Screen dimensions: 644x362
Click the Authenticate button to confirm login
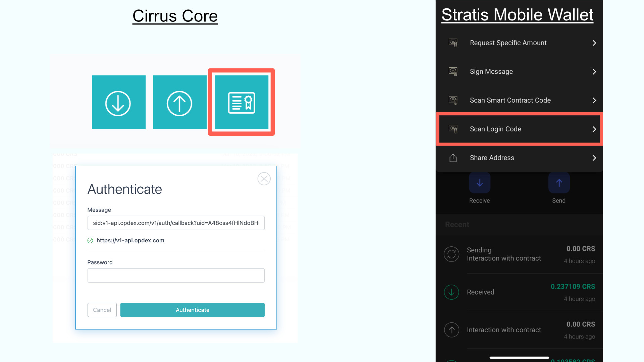coord(192,309)
